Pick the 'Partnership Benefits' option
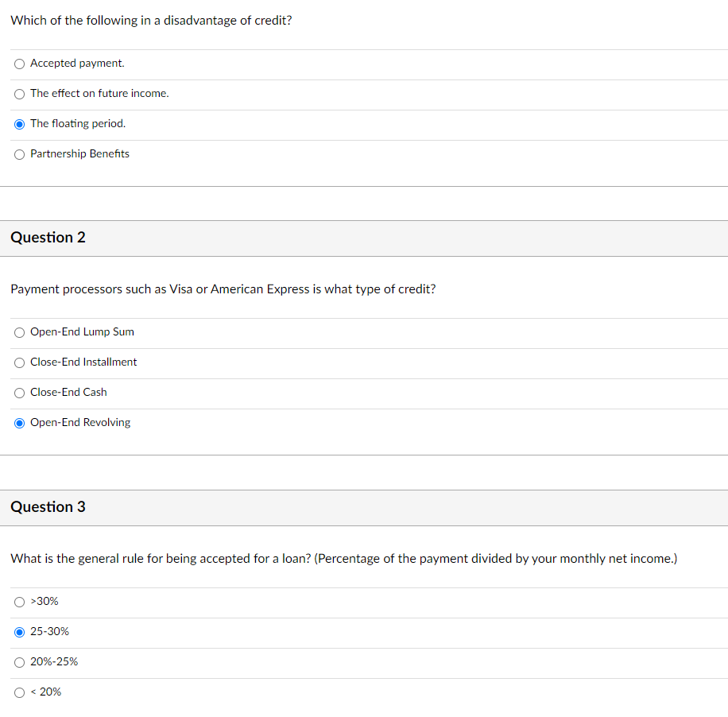The width and height of the screenshot is (728, 717). click(20, 154)
